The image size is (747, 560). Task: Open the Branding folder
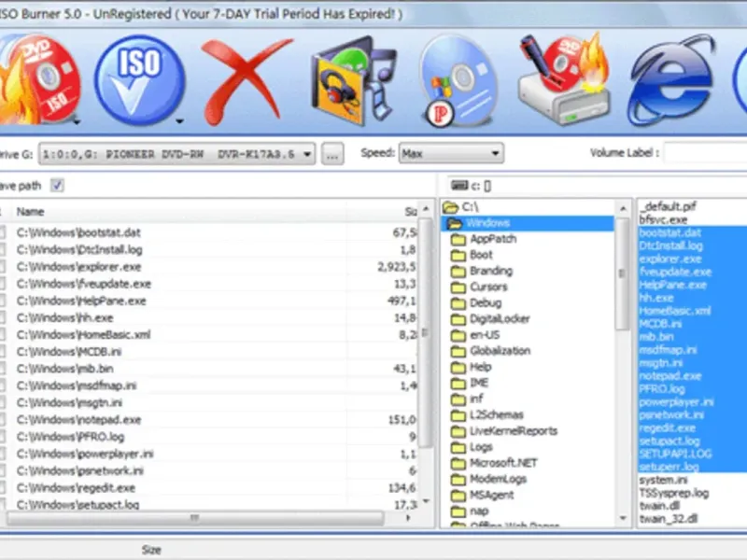(x=482, y=271)
